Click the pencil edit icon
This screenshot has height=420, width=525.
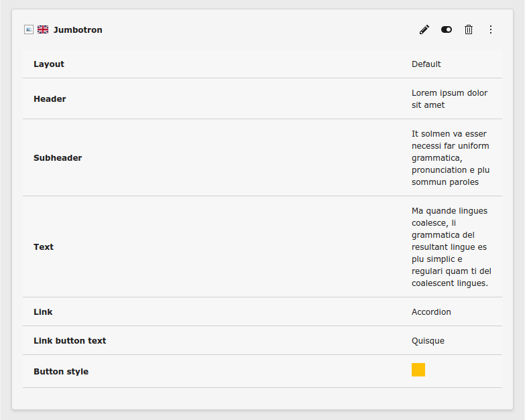(x=424, y=29)
